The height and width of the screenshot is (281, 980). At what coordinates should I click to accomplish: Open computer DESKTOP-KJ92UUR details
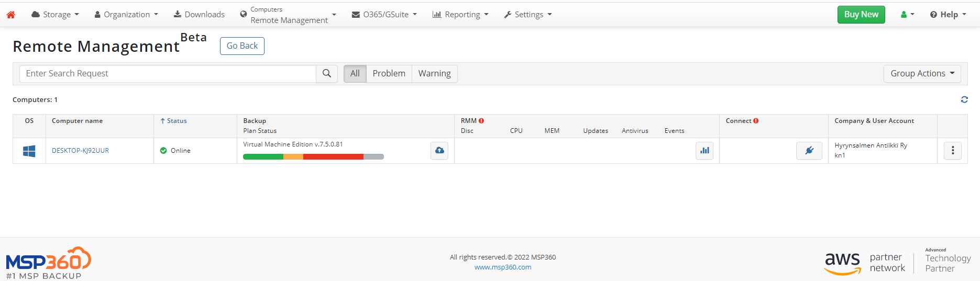pos(80,151)
